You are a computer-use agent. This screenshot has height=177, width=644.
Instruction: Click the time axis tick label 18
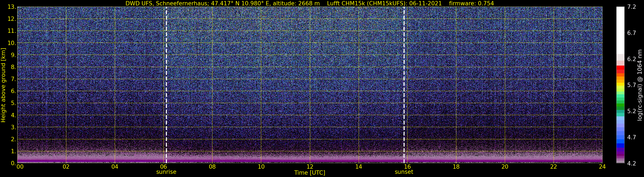point(456,167)
